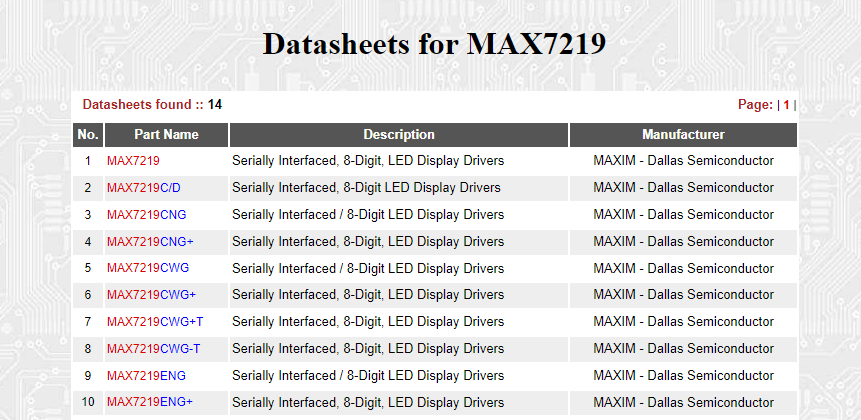Click the description text in row 2
The width and height of the screenshot is (861, 420).
coord(366,188)
